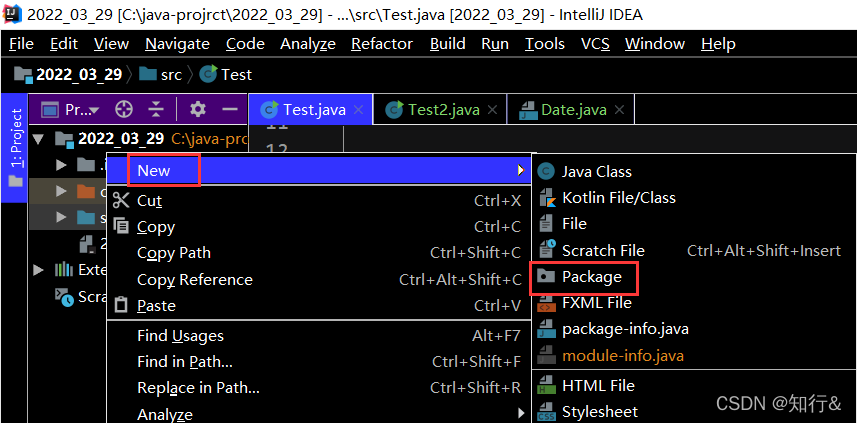Click the Collapse All icon in Project panel

pyautogui.click(x=156, y=110)
